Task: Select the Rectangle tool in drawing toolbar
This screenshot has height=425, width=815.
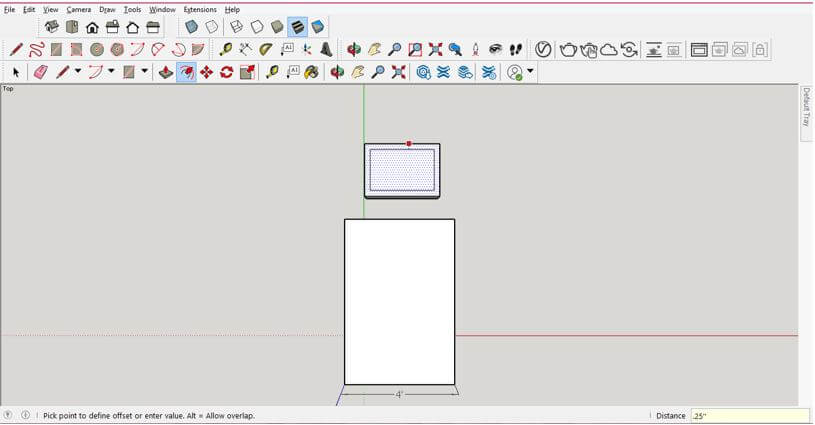Action: [x=56, y=50]
